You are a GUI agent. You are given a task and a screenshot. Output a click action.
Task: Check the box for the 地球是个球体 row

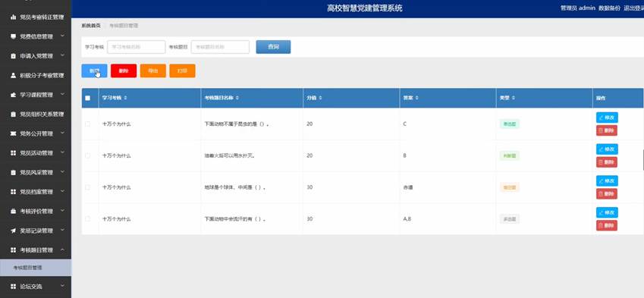click(x=87, y=187)
